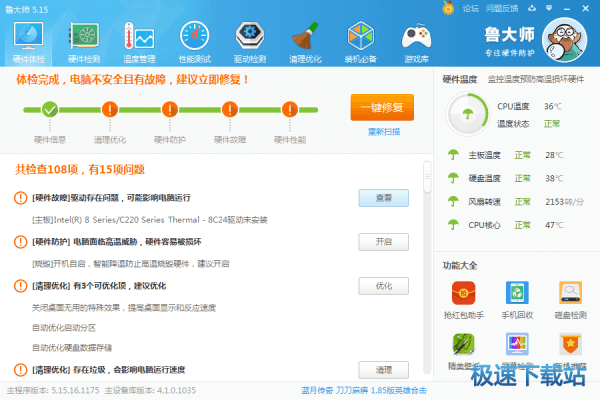
Task: Click 风扇转速 2153 reading
Action: point(564,202)
